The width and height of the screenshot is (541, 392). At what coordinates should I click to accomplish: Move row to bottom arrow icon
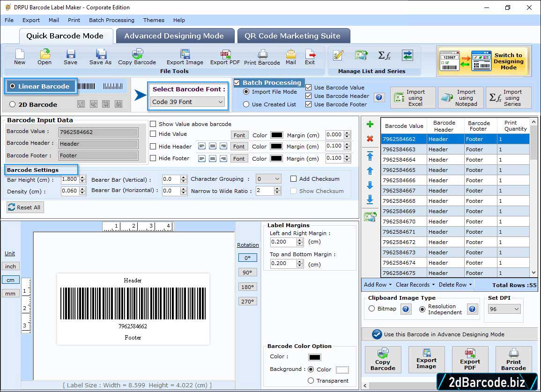(370, 200)
